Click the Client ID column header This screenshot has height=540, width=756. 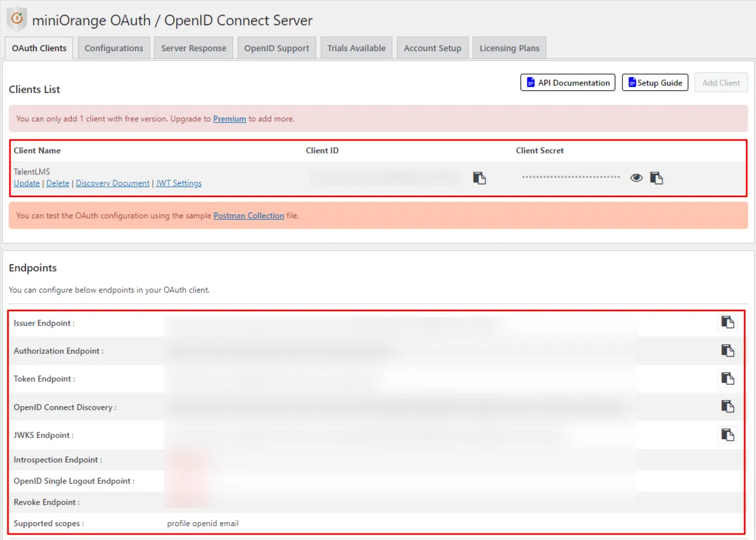coord(322,151)
